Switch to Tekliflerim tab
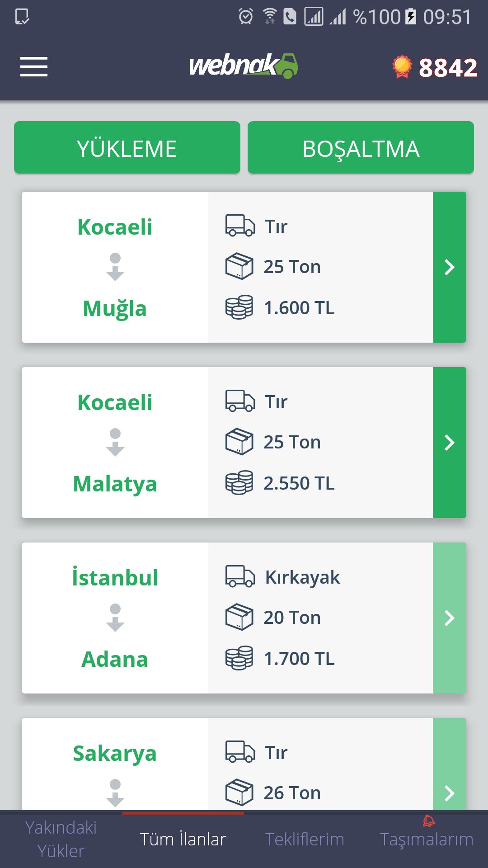 click(305, 839)
